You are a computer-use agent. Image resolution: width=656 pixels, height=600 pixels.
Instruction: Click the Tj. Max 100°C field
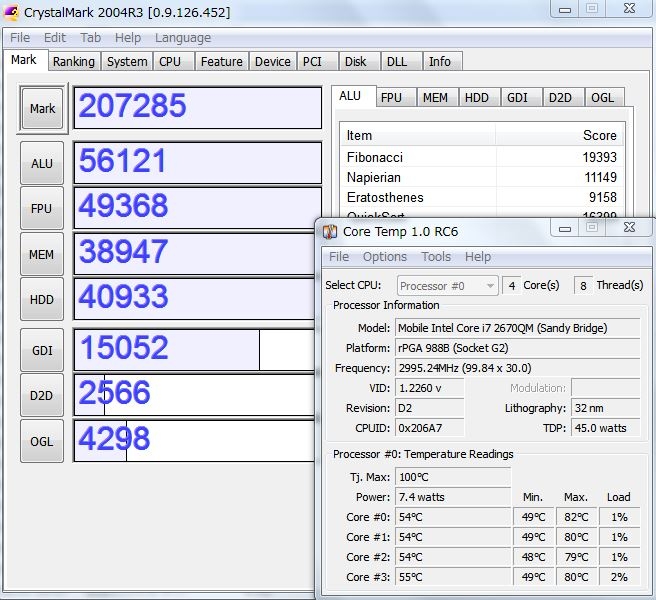(453, 477)
